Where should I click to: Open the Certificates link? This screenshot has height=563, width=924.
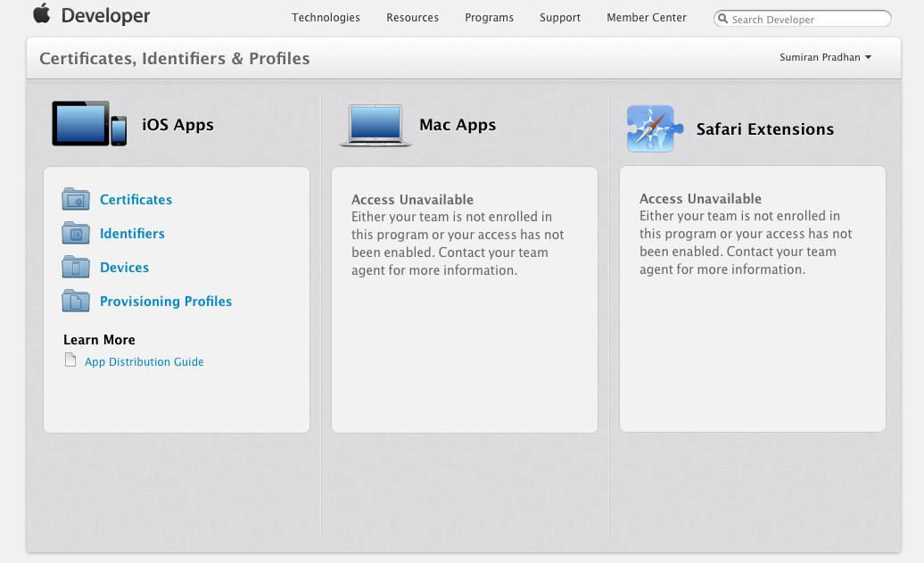136,200
